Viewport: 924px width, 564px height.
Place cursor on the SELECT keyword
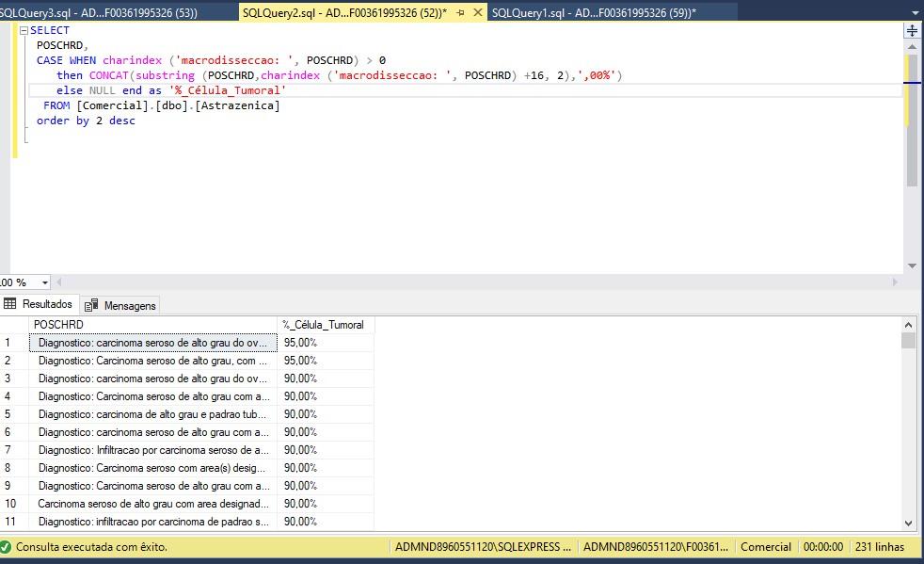click(50, 31)
